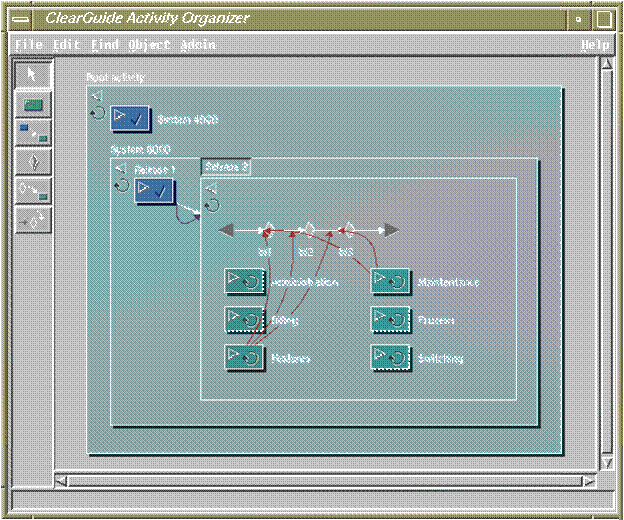This screenshot has width=624, height=520.
Task: Collapse the triangle next to Release 1
Action: [121, 168]
